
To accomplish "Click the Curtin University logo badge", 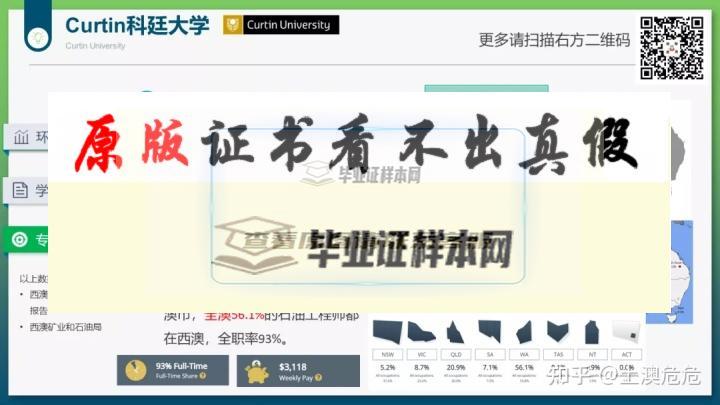I will click(x=281, y=25).
